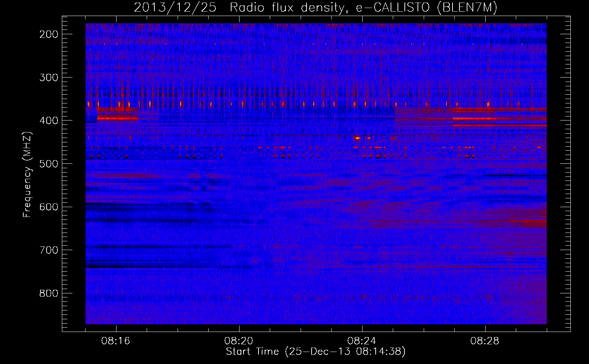Image resolution: width=589 pixels, height=364 pixels.
Task: Click the 'Frequency (MHZ)' axis label
Action: pos(27,174)
